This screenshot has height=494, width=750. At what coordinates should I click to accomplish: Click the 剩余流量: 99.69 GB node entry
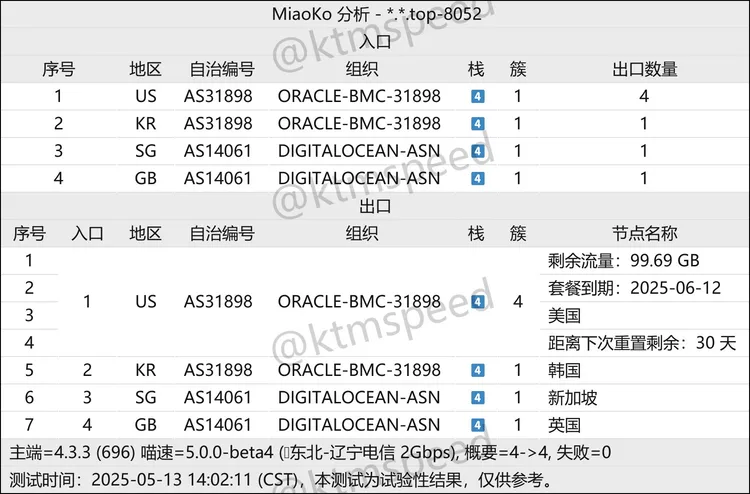622,261
